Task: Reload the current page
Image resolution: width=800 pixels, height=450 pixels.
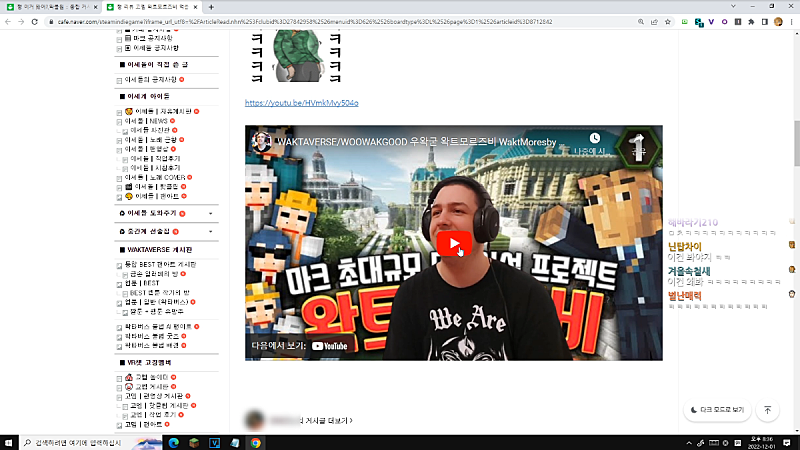Action: pyautogui.click(x=35, y=22)
